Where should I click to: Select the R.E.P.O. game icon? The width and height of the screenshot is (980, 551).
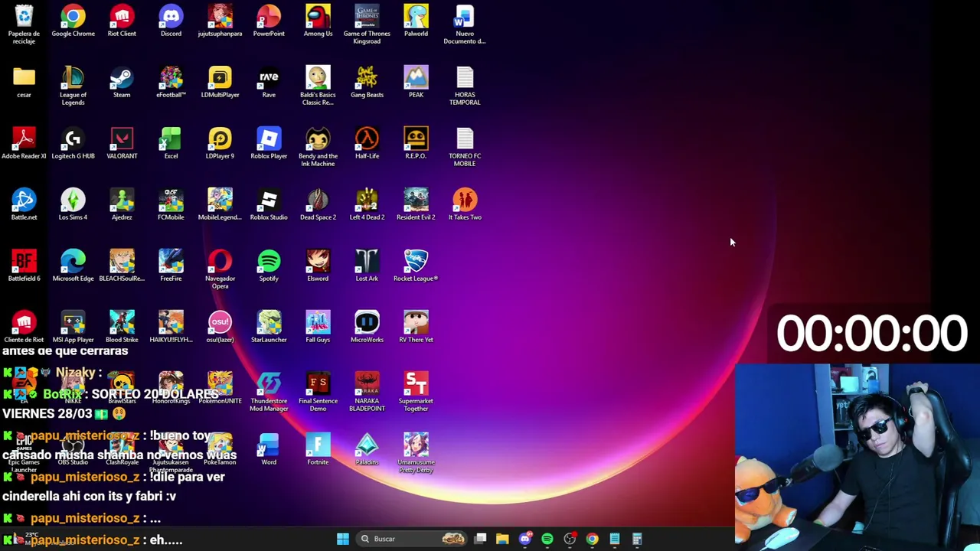tap(416, 143)
